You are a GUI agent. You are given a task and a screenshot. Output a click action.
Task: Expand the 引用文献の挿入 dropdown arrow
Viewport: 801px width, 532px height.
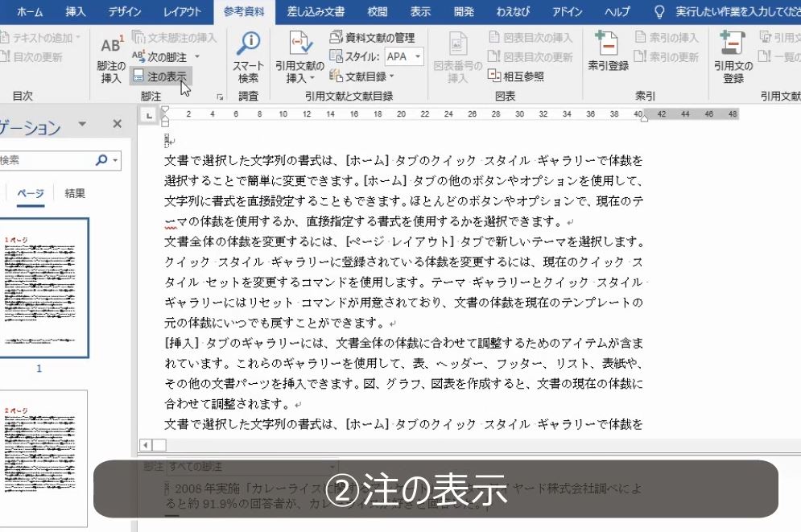click(x=312, y=79)
